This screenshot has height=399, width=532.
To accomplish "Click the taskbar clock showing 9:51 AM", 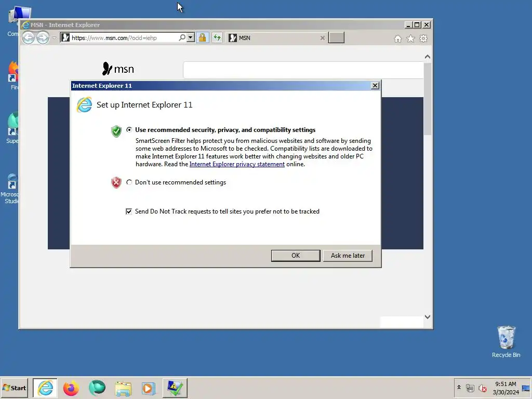I will (x=506, y=388).
